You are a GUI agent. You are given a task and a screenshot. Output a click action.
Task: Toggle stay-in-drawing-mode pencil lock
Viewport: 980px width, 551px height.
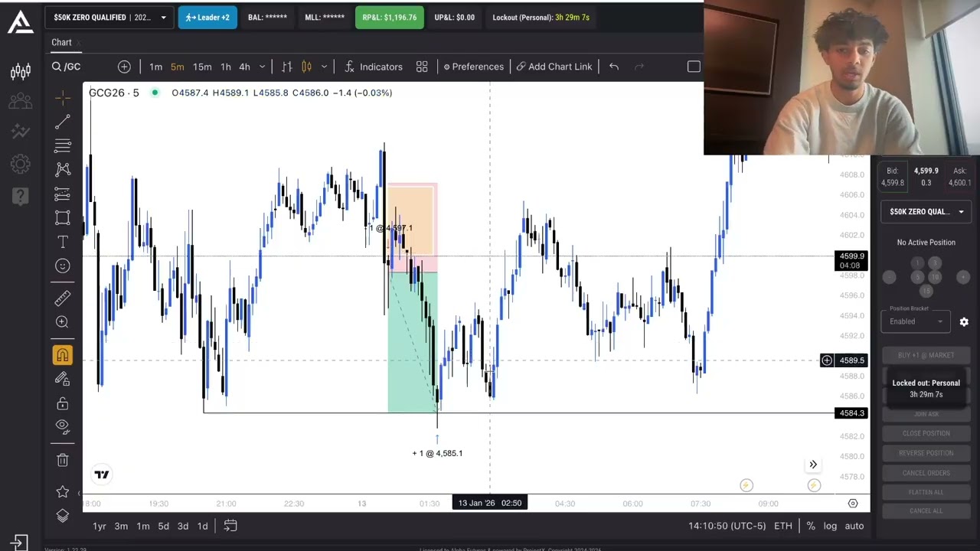click(x=63, y=379)
